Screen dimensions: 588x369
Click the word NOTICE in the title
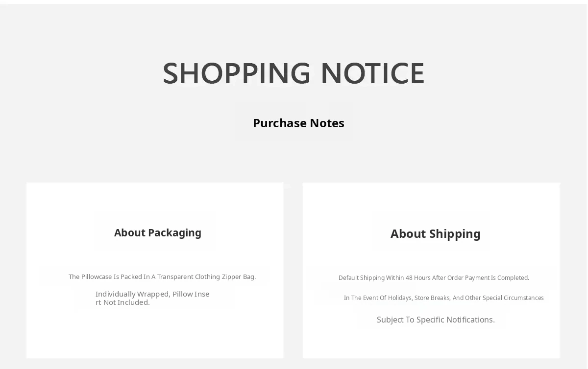(372, 73)
